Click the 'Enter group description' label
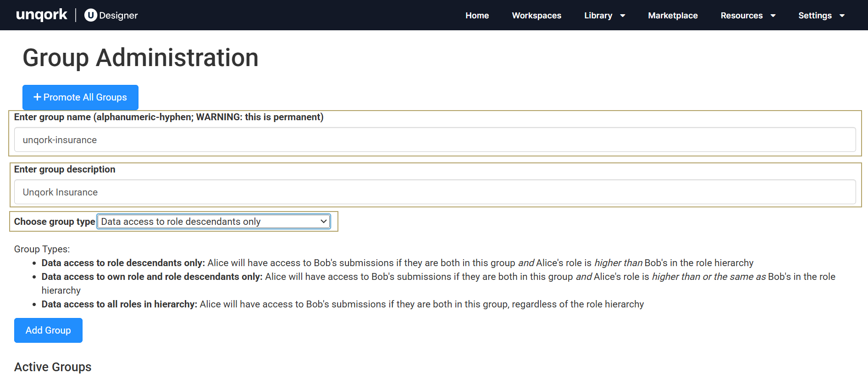This screenshot has width=868, height=379. tap(65, 169)
